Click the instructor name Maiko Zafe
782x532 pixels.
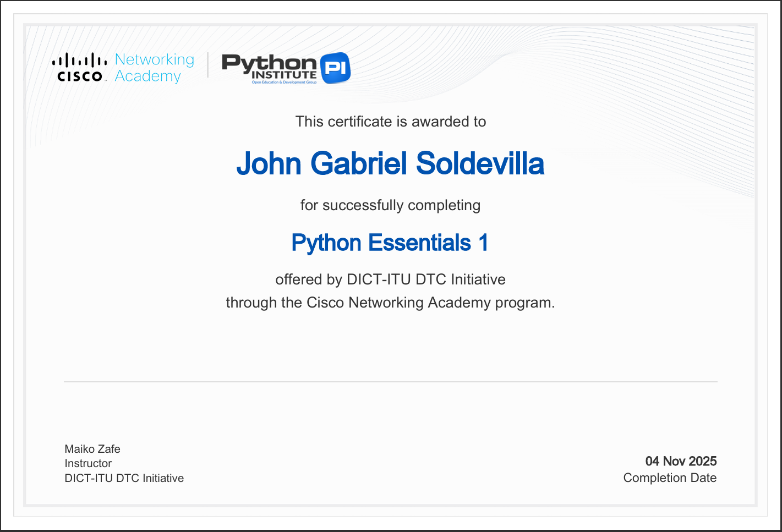pos(92,449)
